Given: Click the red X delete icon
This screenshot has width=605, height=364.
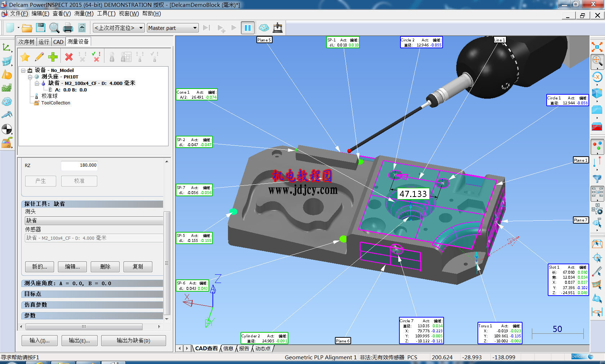Looking at the screenshot, I should pos(69,57).
